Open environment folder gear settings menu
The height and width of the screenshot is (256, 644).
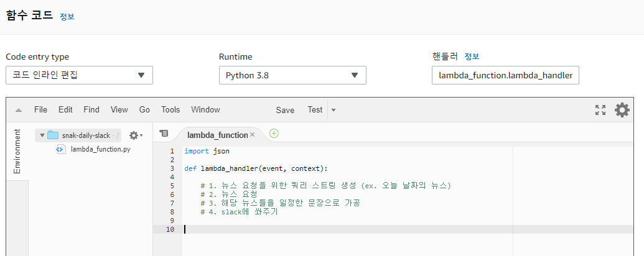[136, 135]
